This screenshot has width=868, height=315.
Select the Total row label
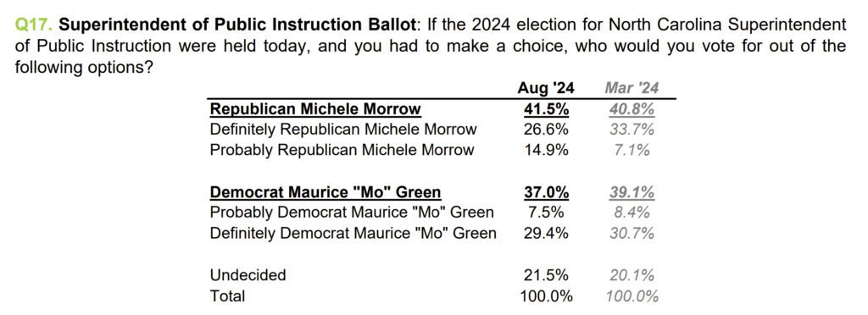point(227,296)
